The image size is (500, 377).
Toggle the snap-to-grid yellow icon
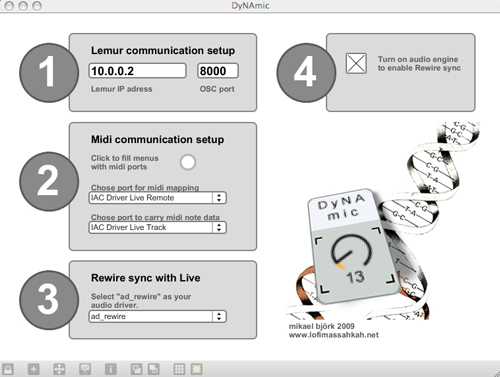tap(196, 369)
